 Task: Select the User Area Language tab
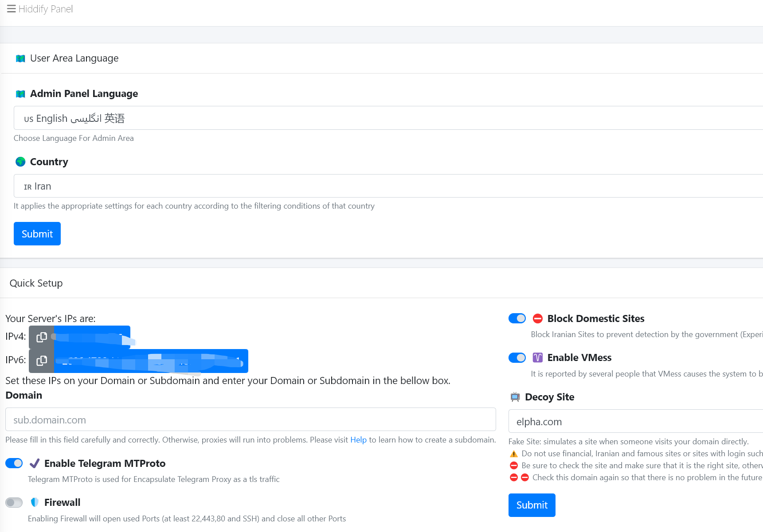[x=74, y=58]
